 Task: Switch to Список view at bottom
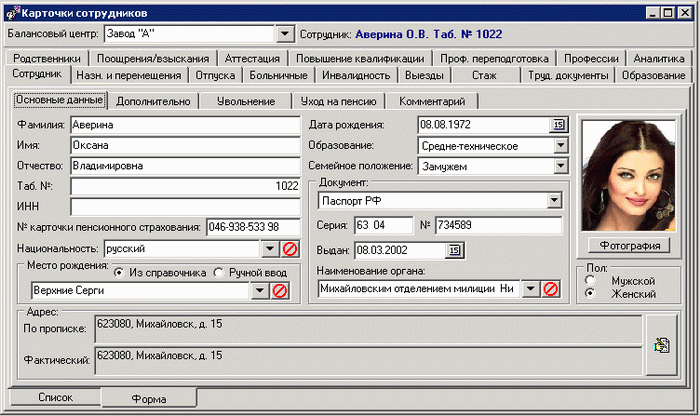point(55,397)
